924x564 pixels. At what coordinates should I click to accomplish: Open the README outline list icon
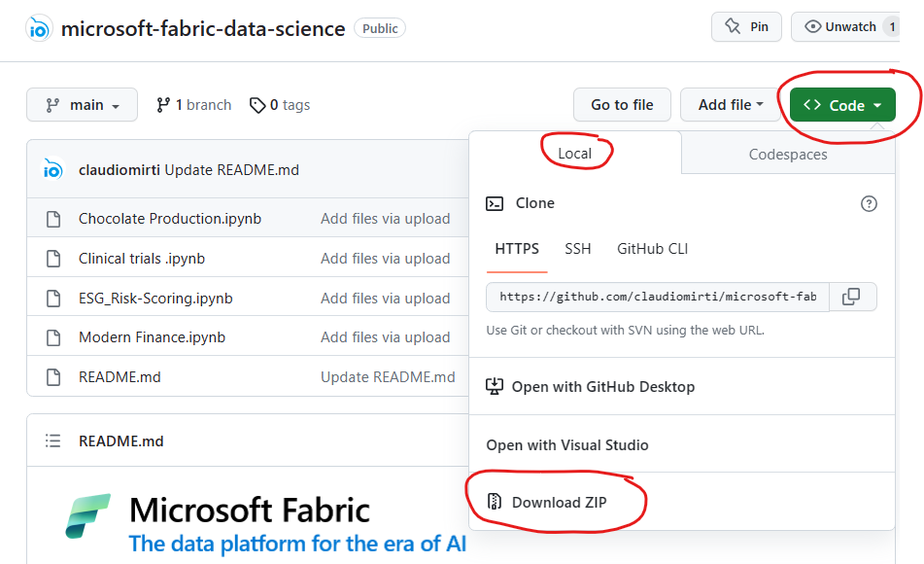coord(53,441)
